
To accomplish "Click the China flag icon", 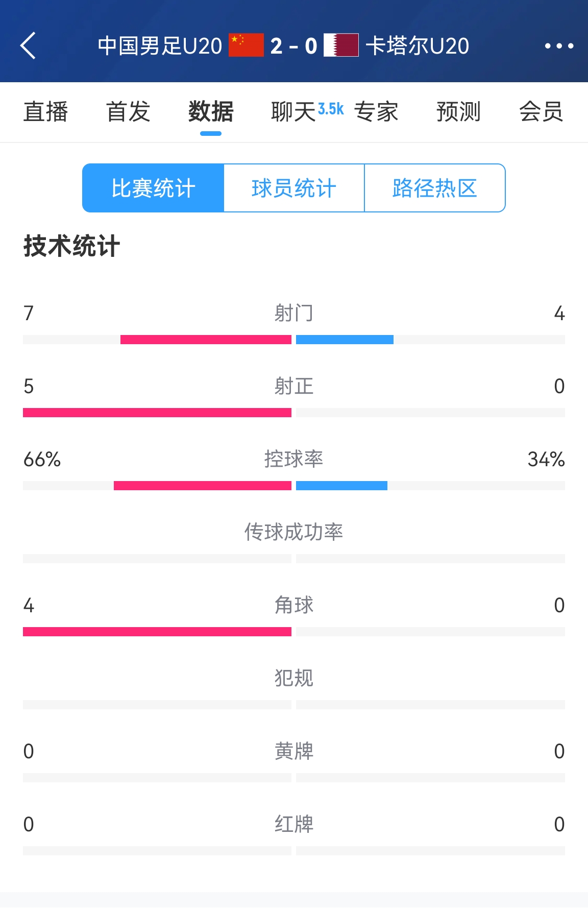I will click(245, 45).
